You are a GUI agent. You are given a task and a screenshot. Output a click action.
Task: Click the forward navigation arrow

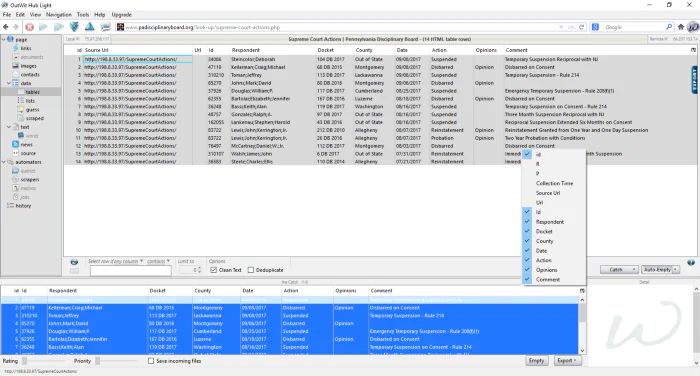16,27
